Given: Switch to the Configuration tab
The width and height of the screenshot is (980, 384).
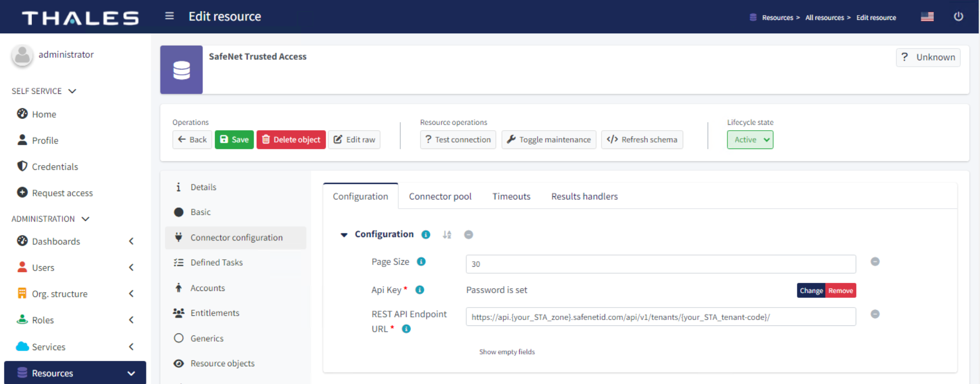Looking at the screenshot, I should coord(360,196).
